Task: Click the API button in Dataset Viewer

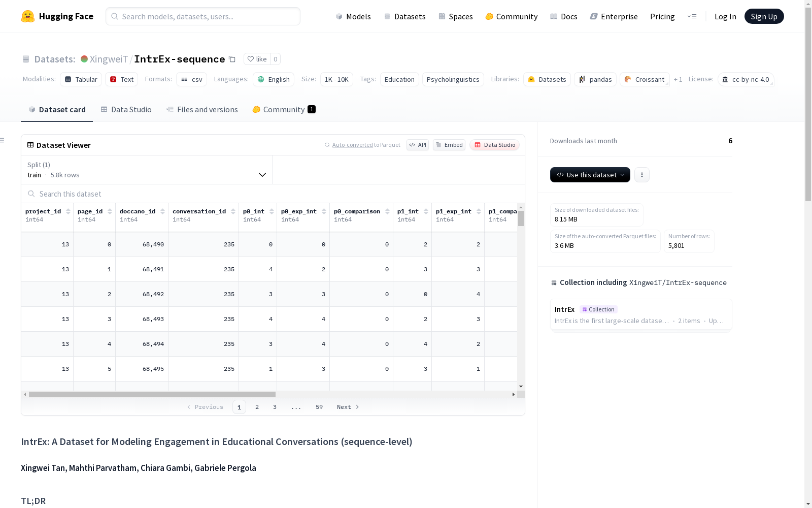Action: coord(418,145)
